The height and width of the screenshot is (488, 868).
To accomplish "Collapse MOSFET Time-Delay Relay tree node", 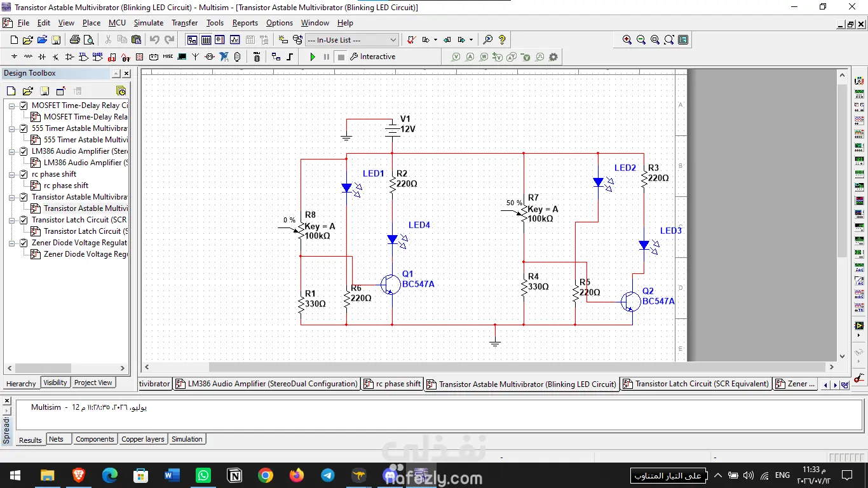I will coord(12,105).
